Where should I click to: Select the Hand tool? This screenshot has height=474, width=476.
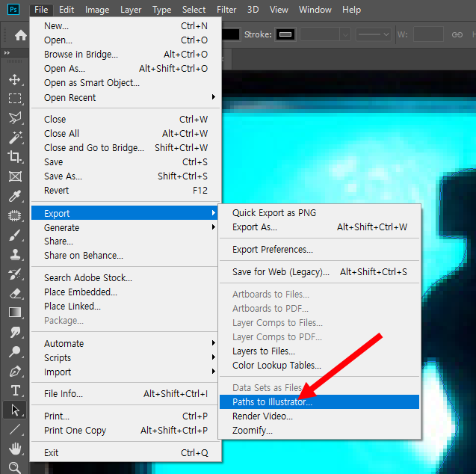[15, 449]
